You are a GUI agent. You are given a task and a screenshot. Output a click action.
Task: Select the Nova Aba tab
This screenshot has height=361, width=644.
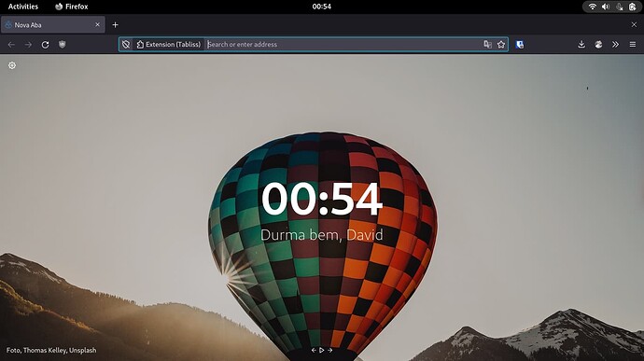coord(52,24)
